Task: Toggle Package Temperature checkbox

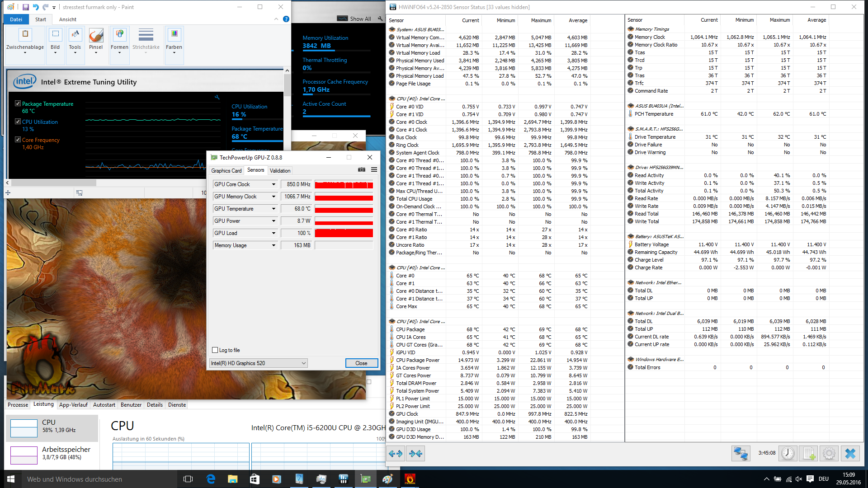Action: pyautogui.click(x=18, y=103)
